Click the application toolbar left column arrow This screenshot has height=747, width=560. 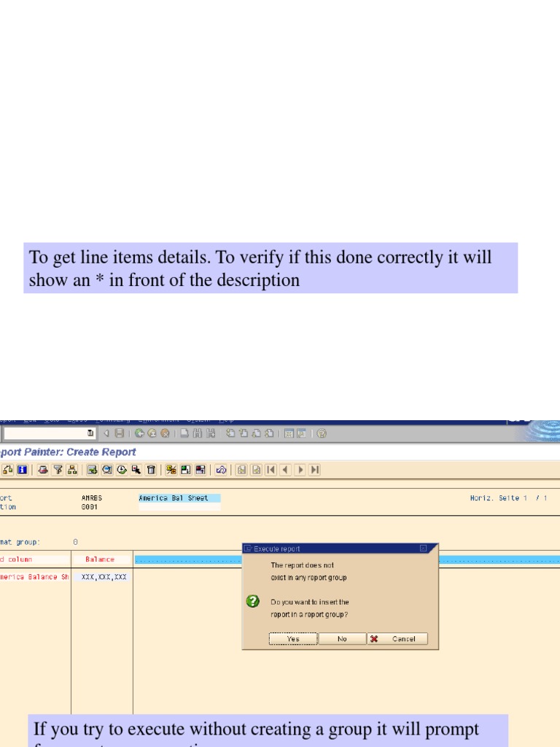click(x=285, y=470)
